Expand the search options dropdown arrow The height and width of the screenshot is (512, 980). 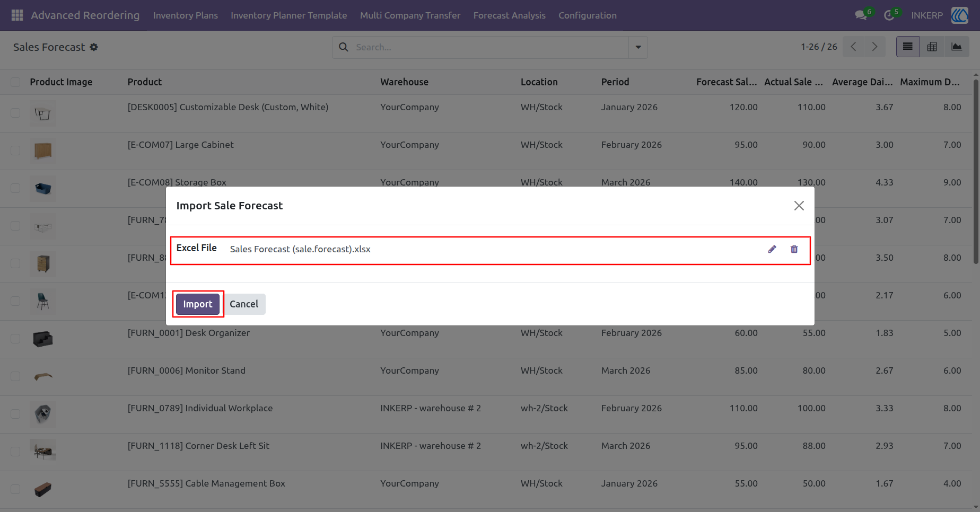(638, 47)
